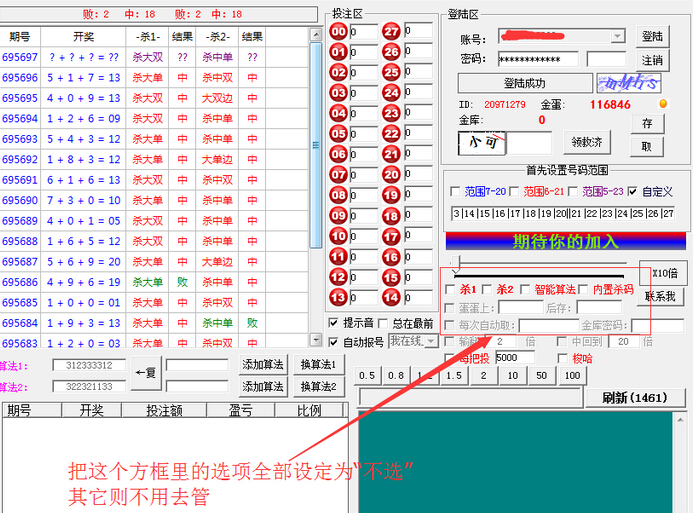Click the 存 deposit button
Screen dimensions: 693x513
click(x=647, y=123)
